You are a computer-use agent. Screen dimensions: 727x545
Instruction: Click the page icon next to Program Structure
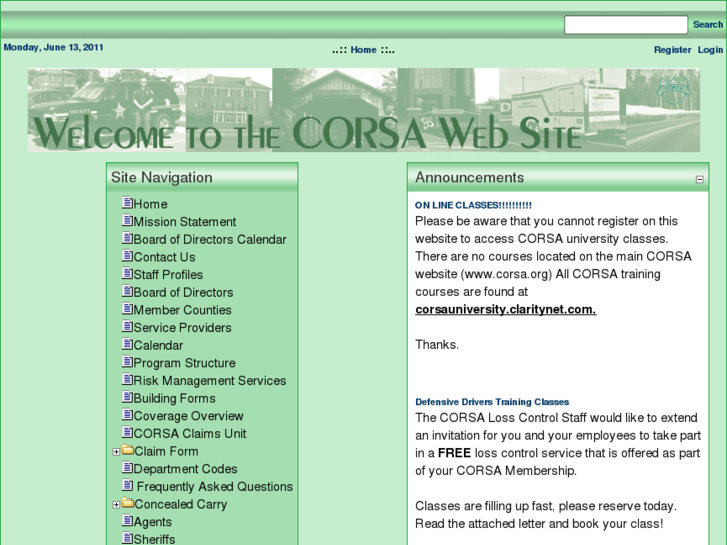(127, 361)
